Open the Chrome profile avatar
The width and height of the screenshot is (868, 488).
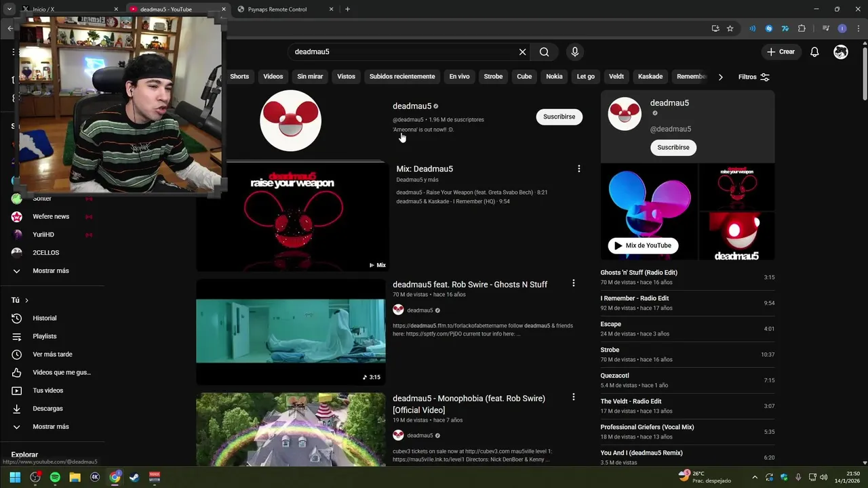tap(842, 28)
